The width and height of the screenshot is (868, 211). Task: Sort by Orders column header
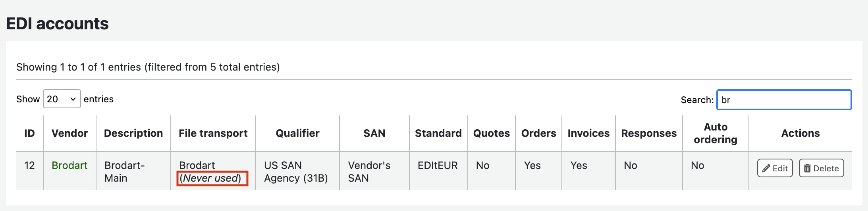[538, 133]
